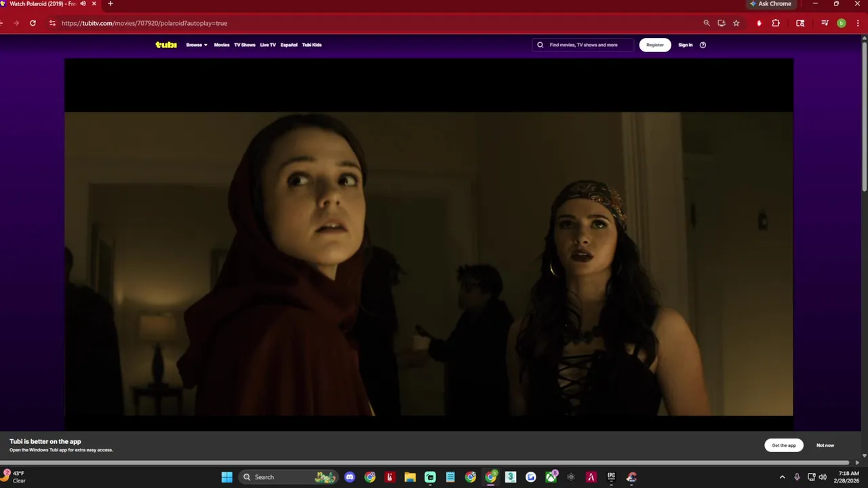Click the red hand extension icon
868x488 pixels.
[x=759, y=23]
